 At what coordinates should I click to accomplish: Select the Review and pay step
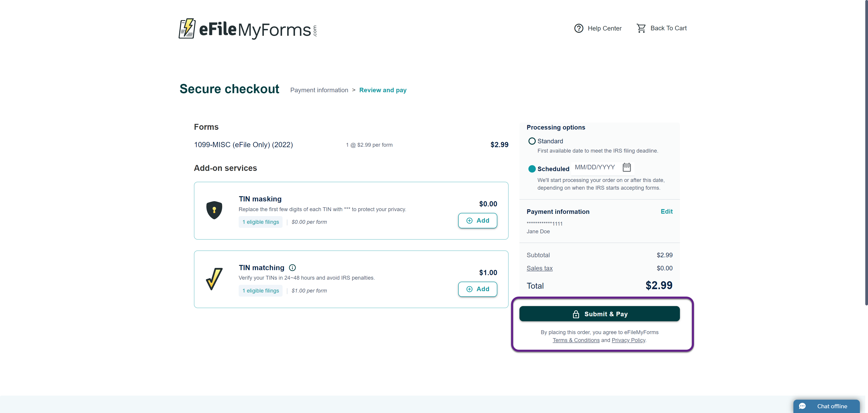tap(383, 90)
